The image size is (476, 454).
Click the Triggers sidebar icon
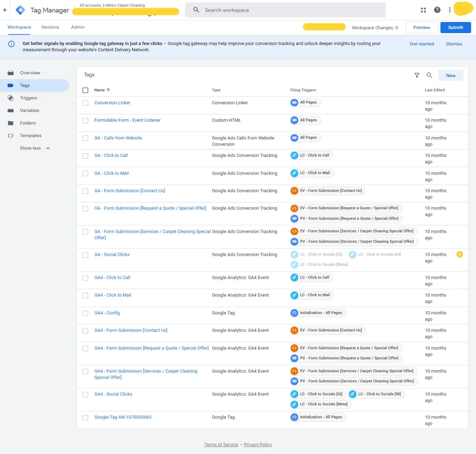click(x=11, y=98)
